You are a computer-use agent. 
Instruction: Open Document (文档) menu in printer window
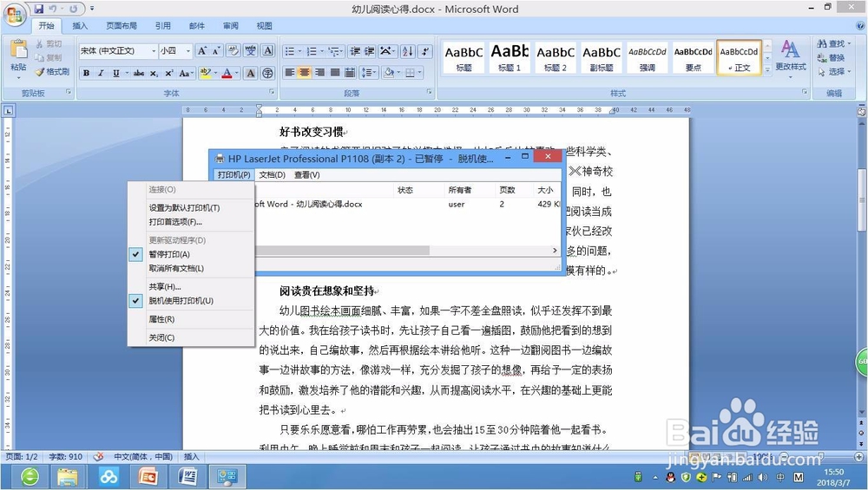tap(273, 175)
